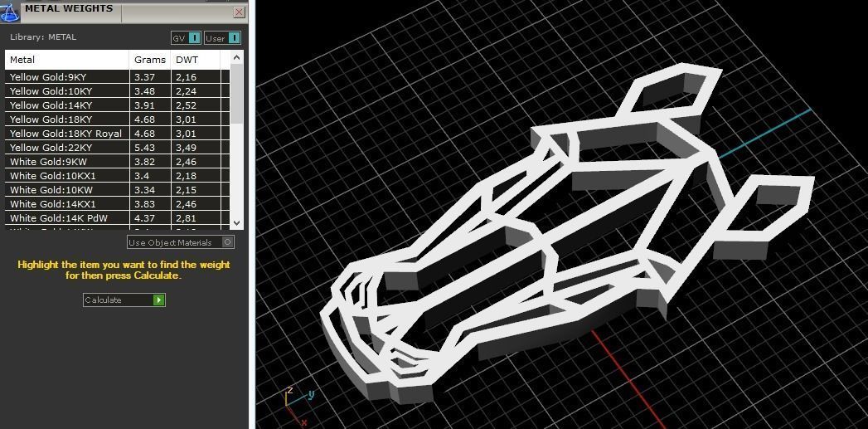Select the Yellow Gold:9KY row

pos(118,77)
